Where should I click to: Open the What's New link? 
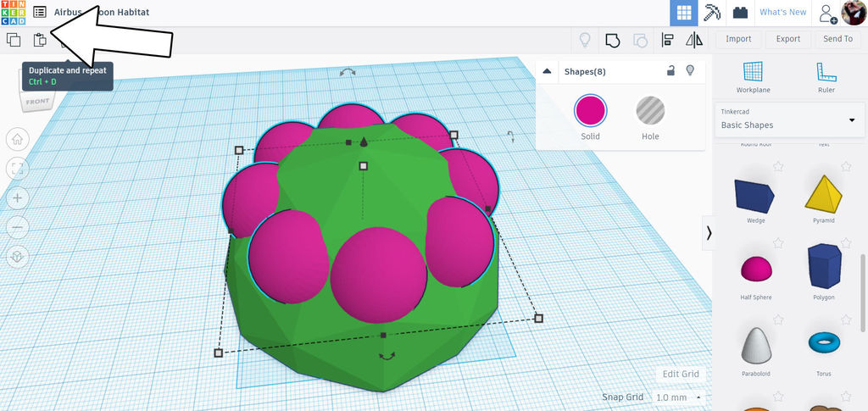click(782, 12)
